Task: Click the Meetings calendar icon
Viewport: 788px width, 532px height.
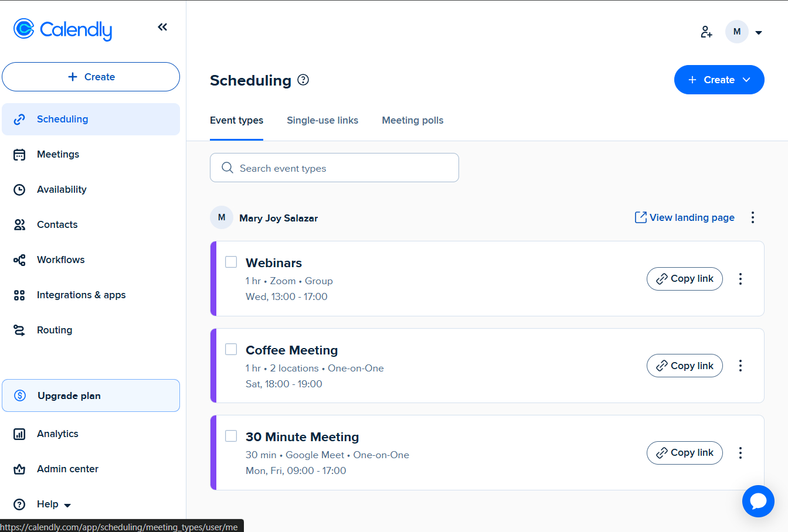Action: click(19, 155)
